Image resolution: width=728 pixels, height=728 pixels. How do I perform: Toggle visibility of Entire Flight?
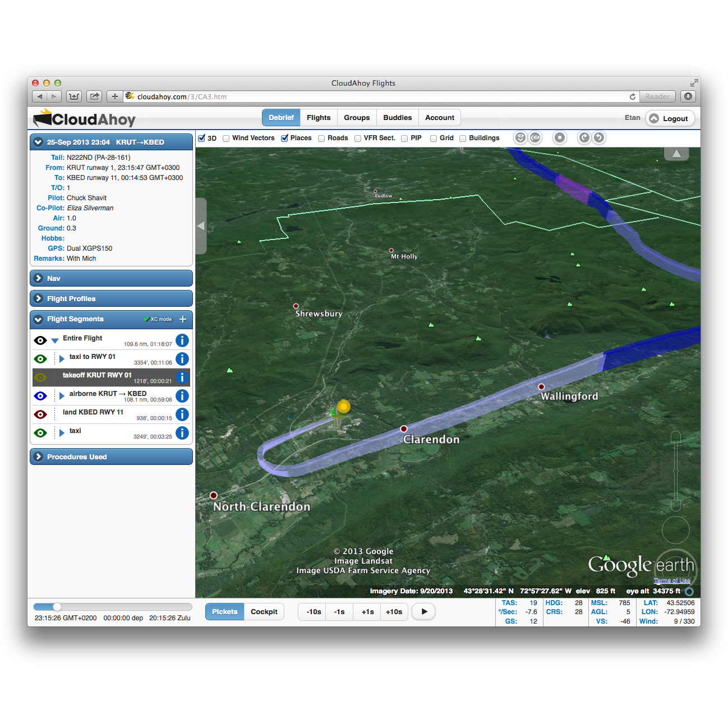(x=40, y=340)
